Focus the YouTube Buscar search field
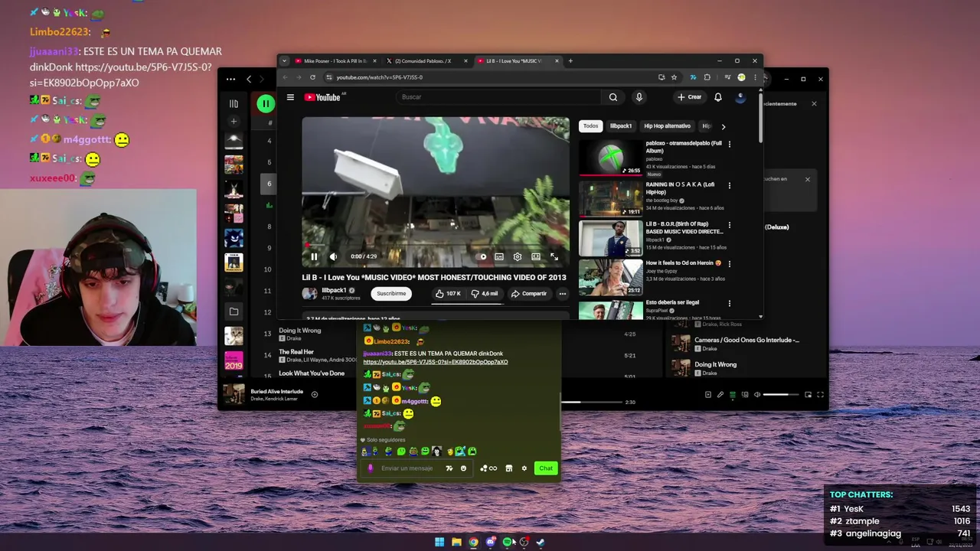Screen dimensions: 980x551 click(x=498, y=97)
